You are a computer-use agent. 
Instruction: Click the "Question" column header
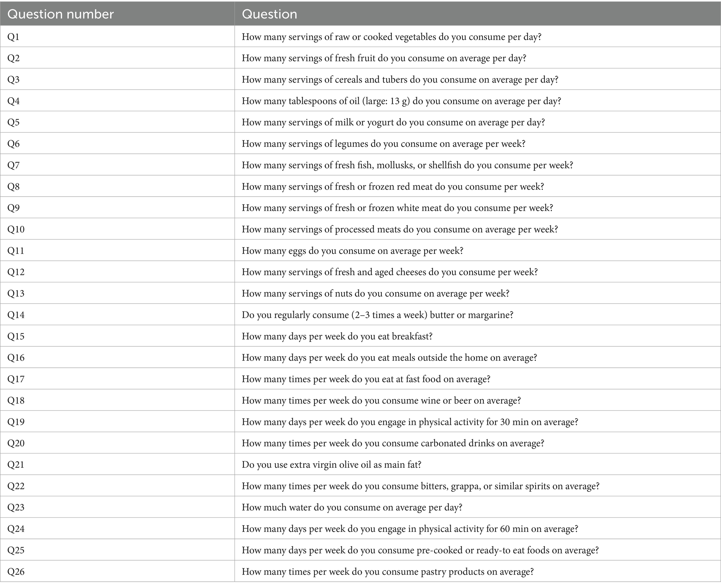270,14
